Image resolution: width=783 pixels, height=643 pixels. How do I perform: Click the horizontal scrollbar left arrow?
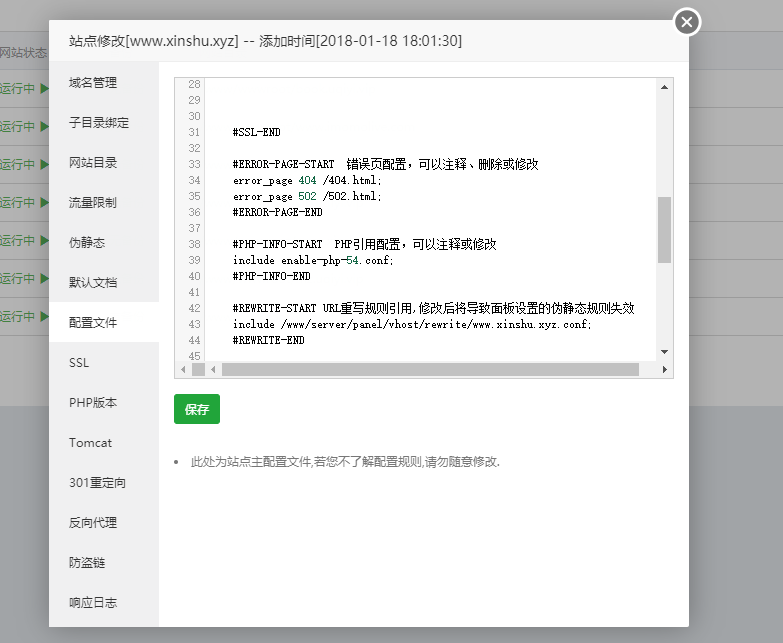pos(183,369)
